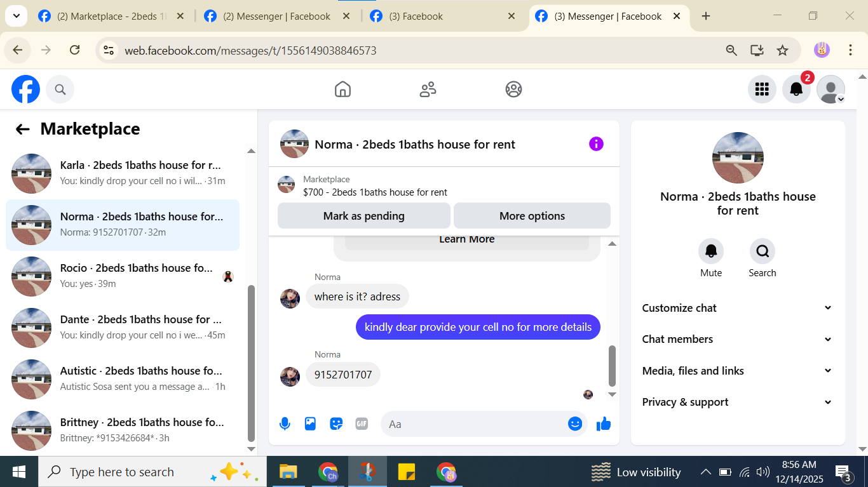This screenshot has height=487, width=868.
Task: View site information icon in address bar
Action: coord(109,50)
